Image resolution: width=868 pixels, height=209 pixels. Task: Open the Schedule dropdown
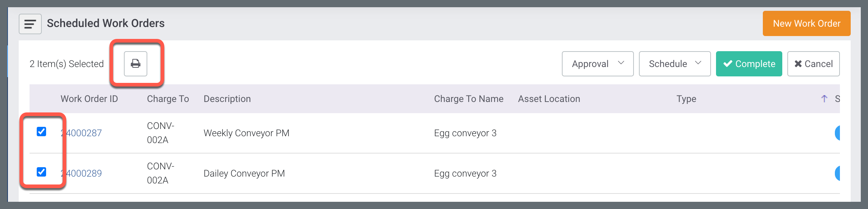pyautogui.click(x=675, y=64)
